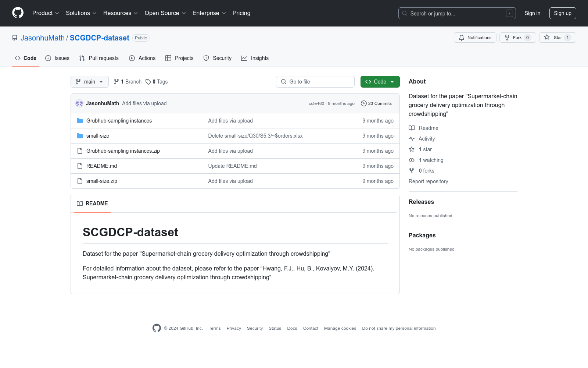Expand the Product menu

click(46, 13)
